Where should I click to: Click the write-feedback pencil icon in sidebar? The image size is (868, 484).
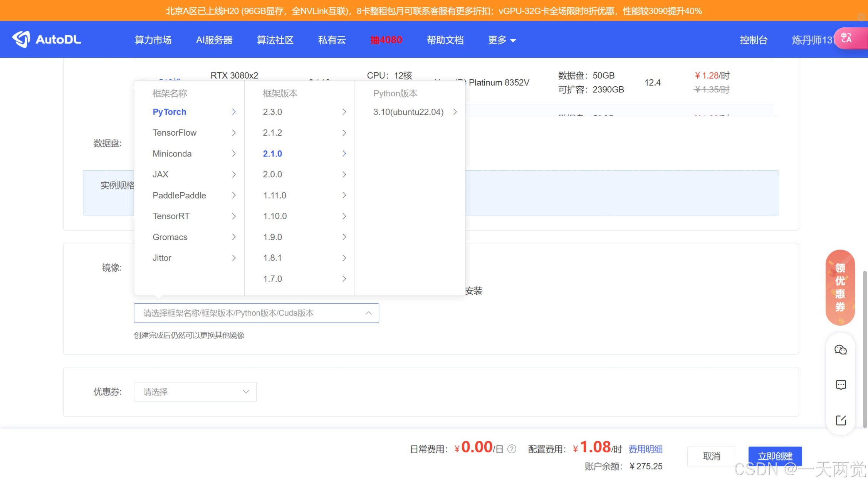[840, 420]
